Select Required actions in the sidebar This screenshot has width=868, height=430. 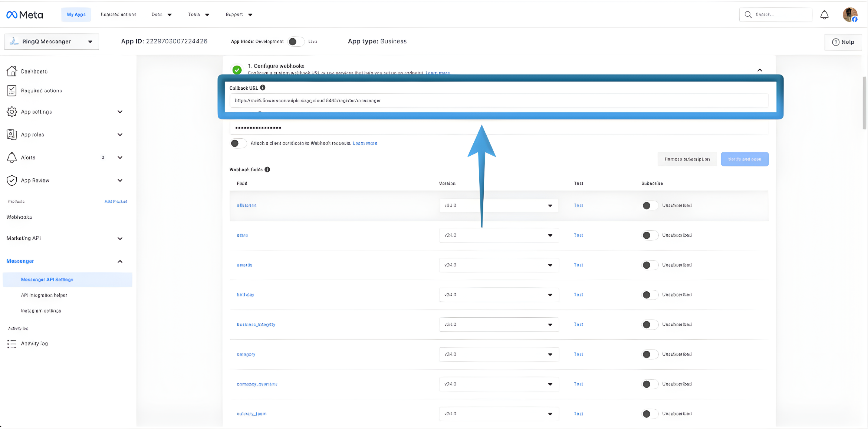pos(41,90)
